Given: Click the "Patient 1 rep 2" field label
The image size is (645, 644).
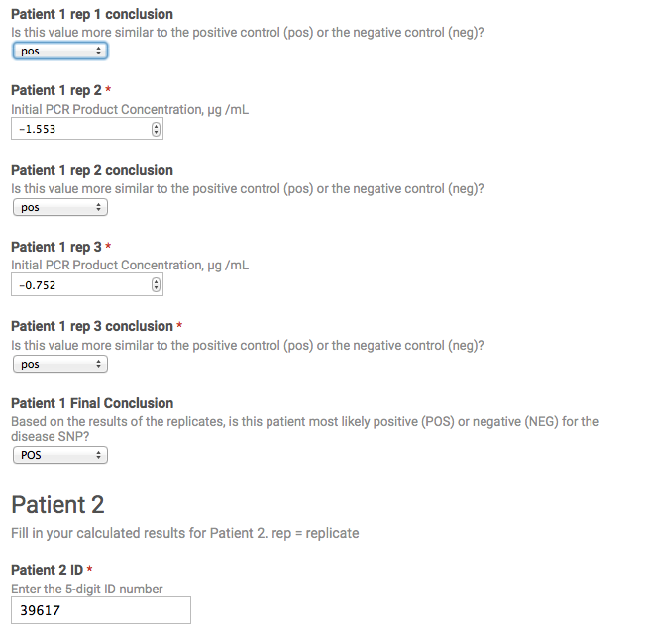Looking at the screenshot, I should [55, 91].
